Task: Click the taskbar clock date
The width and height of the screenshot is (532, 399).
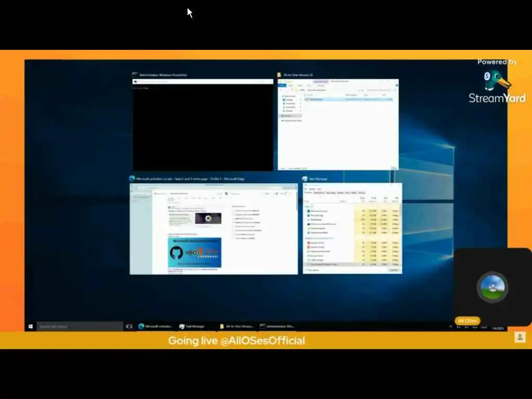Action: pos(497,328)
